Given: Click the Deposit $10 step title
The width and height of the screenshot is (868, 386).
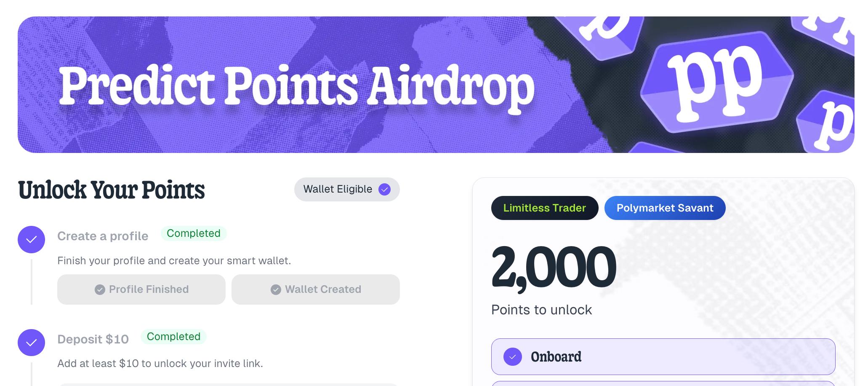Looking at the screenshot, I should pyautogui.click(x=93, y=339).
